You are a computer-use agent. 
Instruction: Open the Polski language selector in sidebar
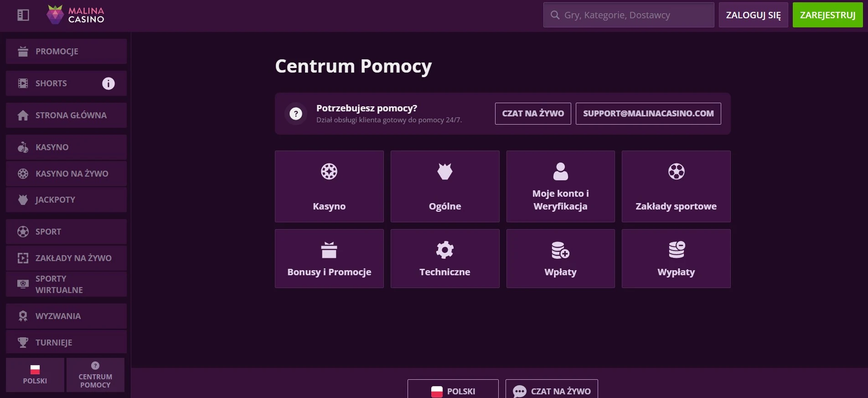35,375
